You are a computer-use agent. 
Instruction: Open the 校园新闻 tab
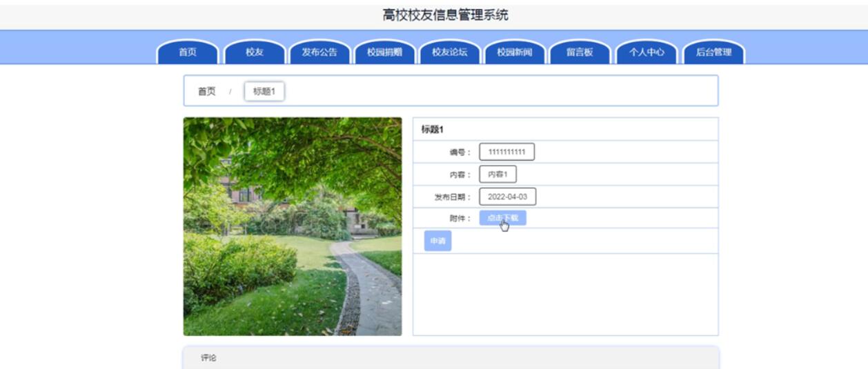click(515, 52)
